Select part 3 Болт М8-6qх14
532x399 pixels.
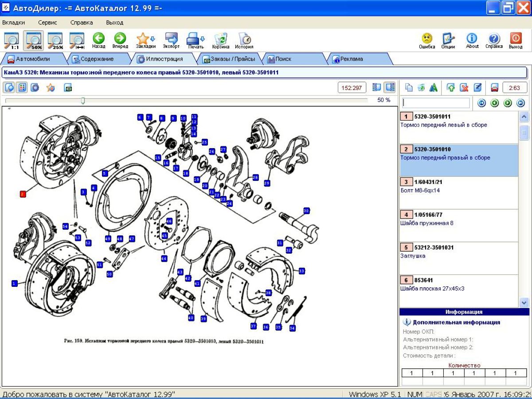point(459,193)
